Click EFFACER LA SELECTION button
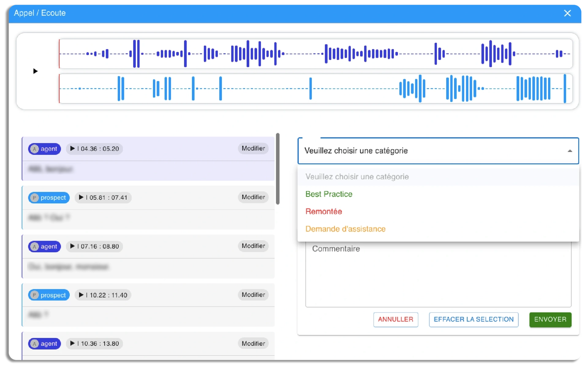The width and height of the screenshot is (588, 367). [473, 320]
